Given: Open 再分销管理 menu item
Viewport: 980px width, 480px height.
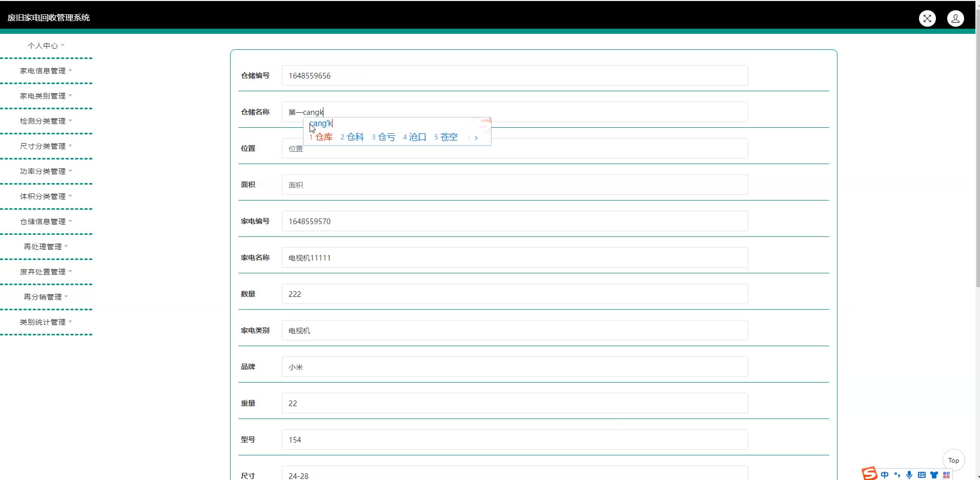Looking at the screenshot, I should point(46,297).
